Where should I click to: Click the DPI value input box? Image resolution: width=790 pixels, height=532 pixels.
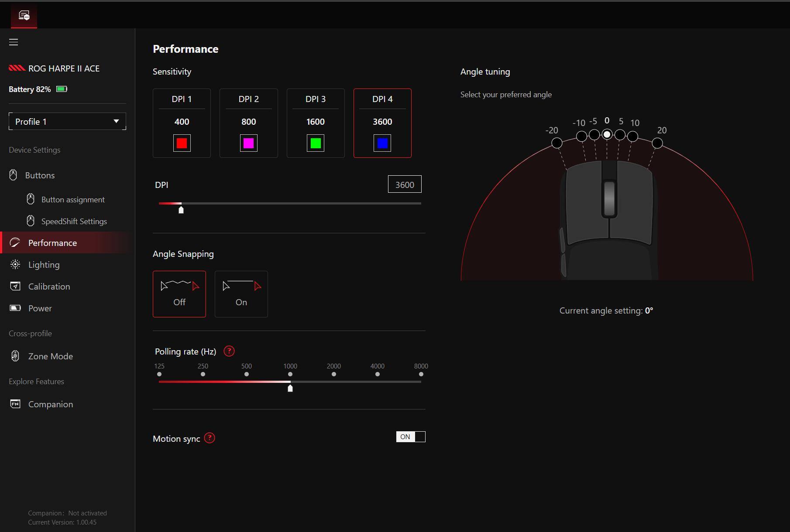(x=404, y=185)
